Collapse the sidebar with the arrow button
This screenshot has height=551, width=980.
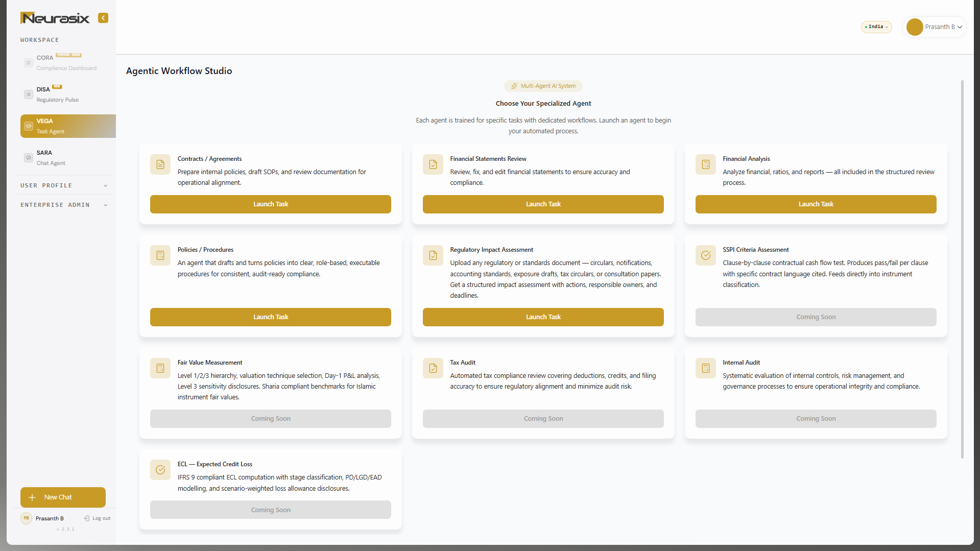pyautogui.click(x=103, y=18)
